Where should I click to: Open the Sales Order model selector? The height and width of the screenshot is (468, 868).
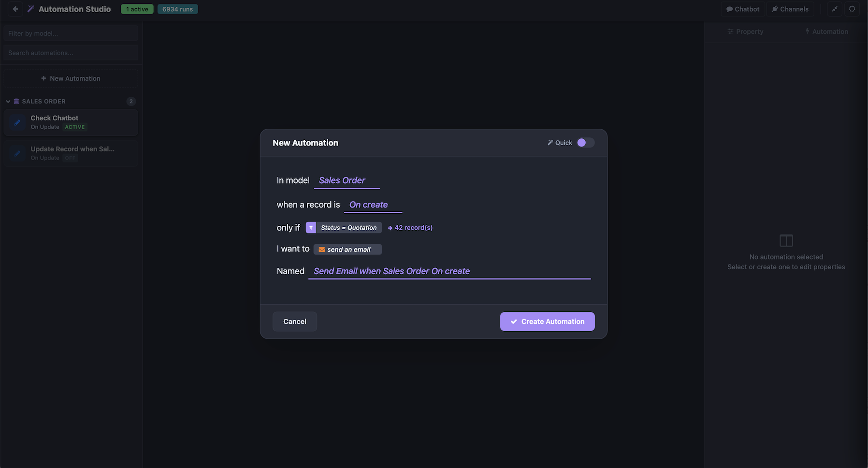342,180
